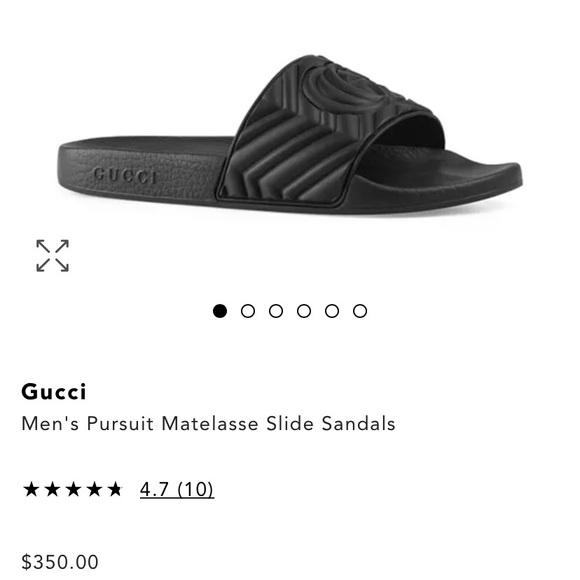
Task: Click the embossed GUCCI logo on the sole
Action: [x=125, y=175]
